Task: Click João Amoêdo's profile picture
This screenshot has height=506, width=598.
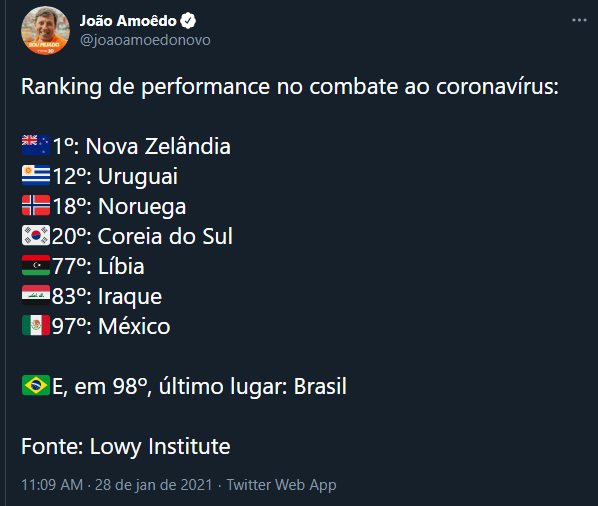Action: [45, 31]
